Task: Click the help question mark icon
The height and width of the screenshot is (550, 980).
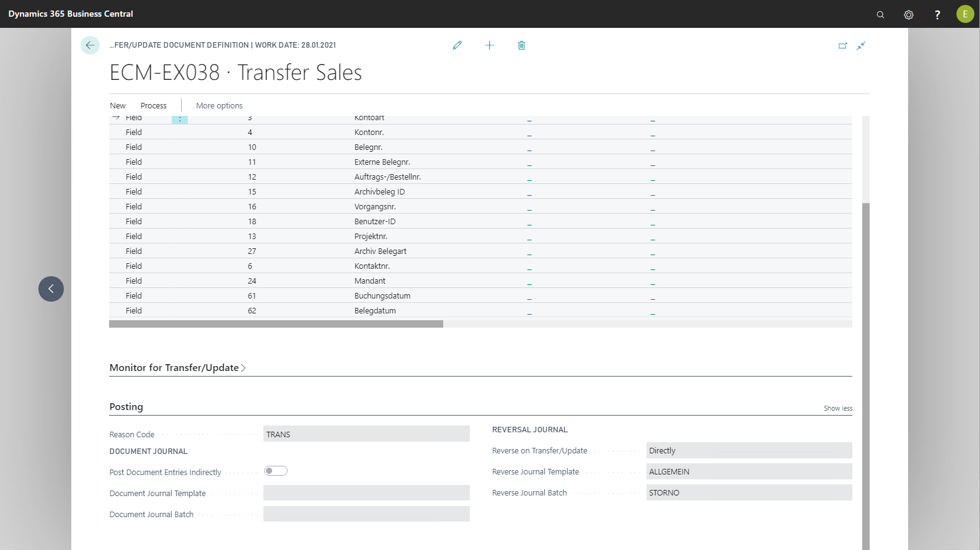Action: tap(937, 14)
